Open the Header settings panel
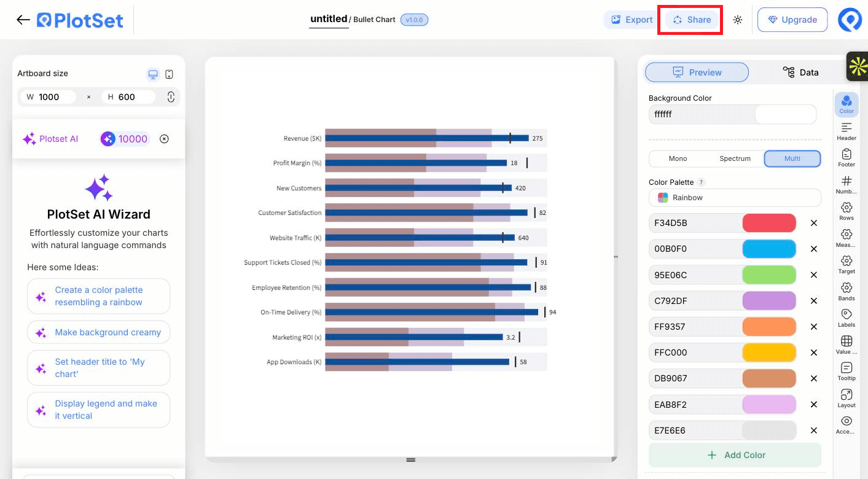Viewport: 868px width, 479px height. point(846,131)
